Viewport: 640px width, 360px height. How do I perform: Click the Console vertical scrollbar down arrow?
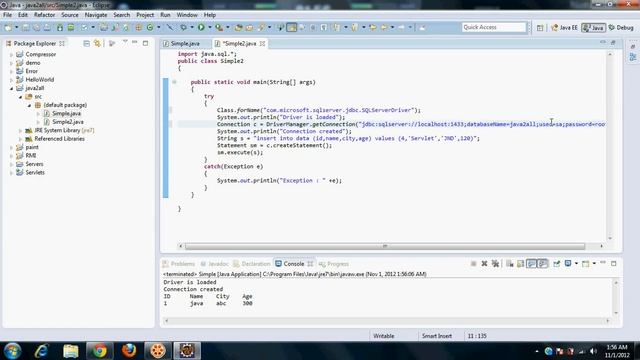click(616, 313)
